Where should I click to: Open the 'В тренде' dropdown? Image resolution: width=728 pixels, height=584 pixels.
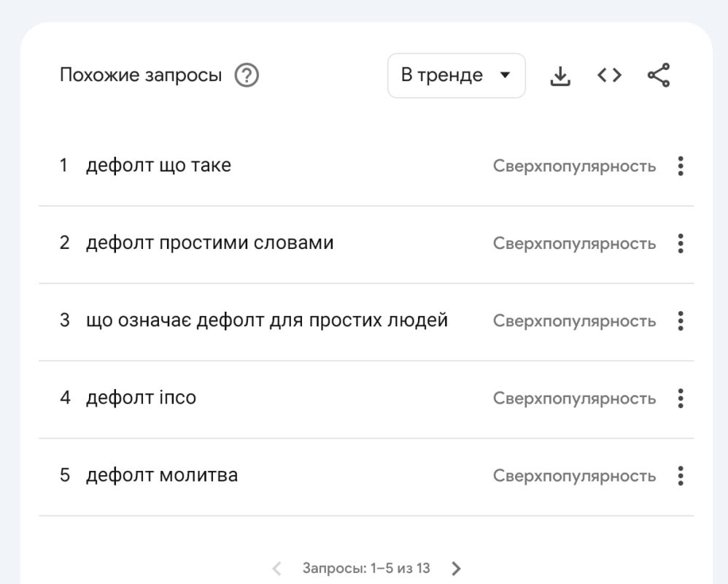coord(457,74)
